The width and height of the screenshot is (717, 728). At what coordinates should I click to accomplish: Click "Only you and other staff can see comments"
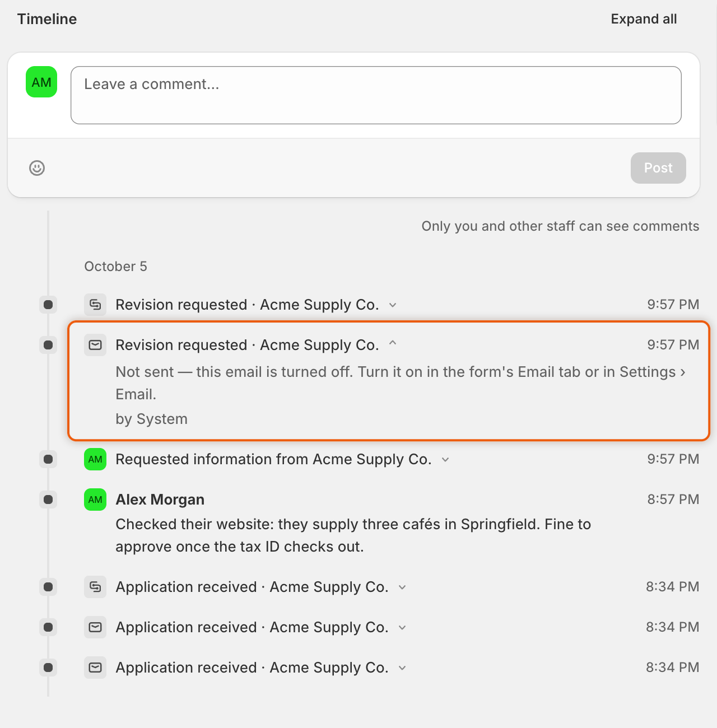tap(560, 226)
